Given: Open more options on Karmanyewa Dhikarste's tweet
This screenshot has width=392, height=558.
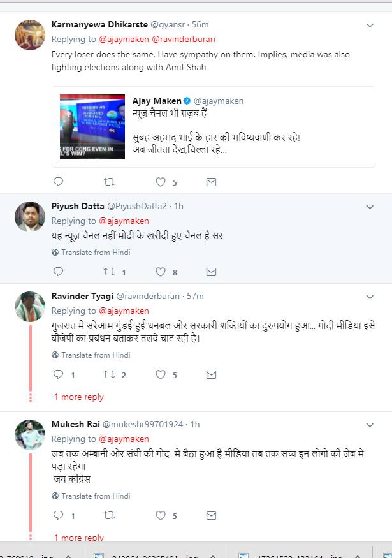Looking at the screenshot, I should [370, 25].
